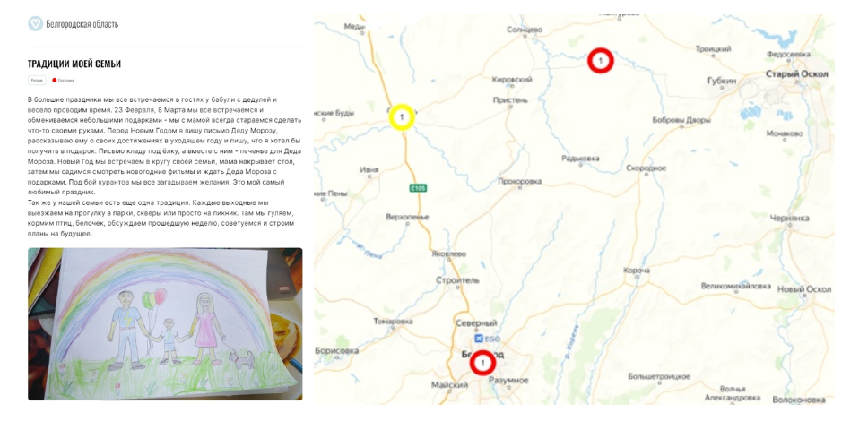Click the Короча town label

pyautogui.click(x=637, y=271)
